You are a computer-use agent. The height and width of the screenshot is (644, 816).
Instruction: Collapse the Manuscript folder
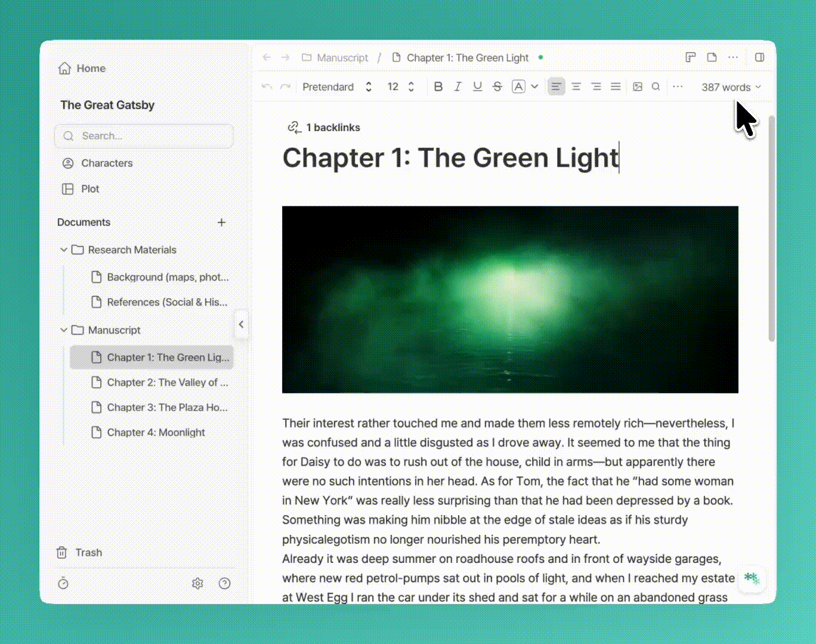tap(64, 330)
